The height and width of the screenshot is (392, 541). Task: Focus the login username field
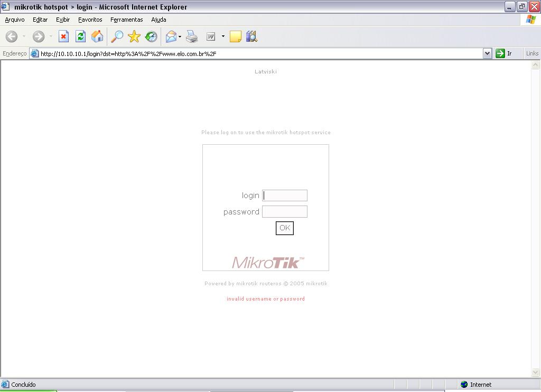click(x=285, y=195)
